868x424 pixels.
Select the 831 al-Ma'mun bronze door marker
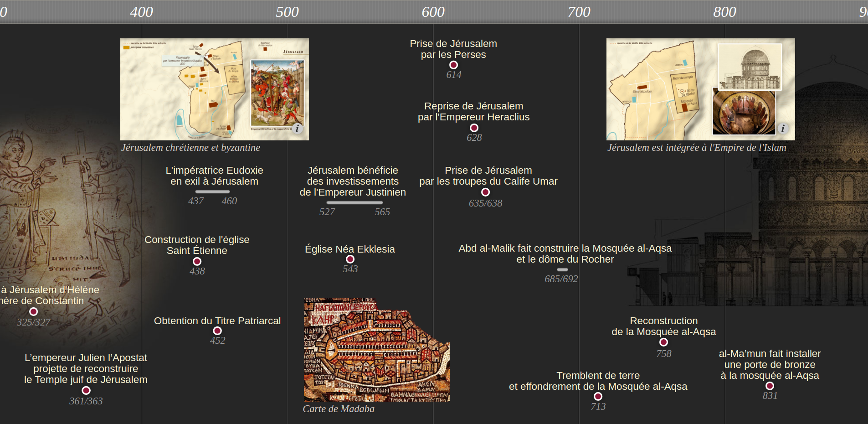pyautogui.click(x=770, y=386)
